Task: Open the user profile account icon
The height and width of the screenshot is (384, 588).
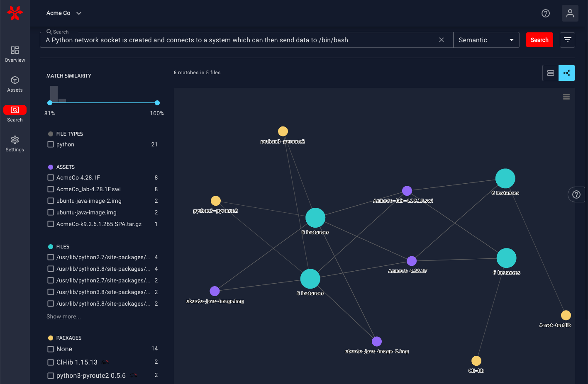Action: (570, 13)
